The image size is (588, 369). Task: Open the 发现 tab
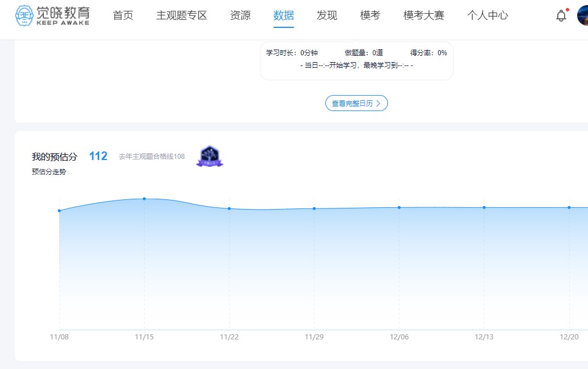tap(326, 15)
